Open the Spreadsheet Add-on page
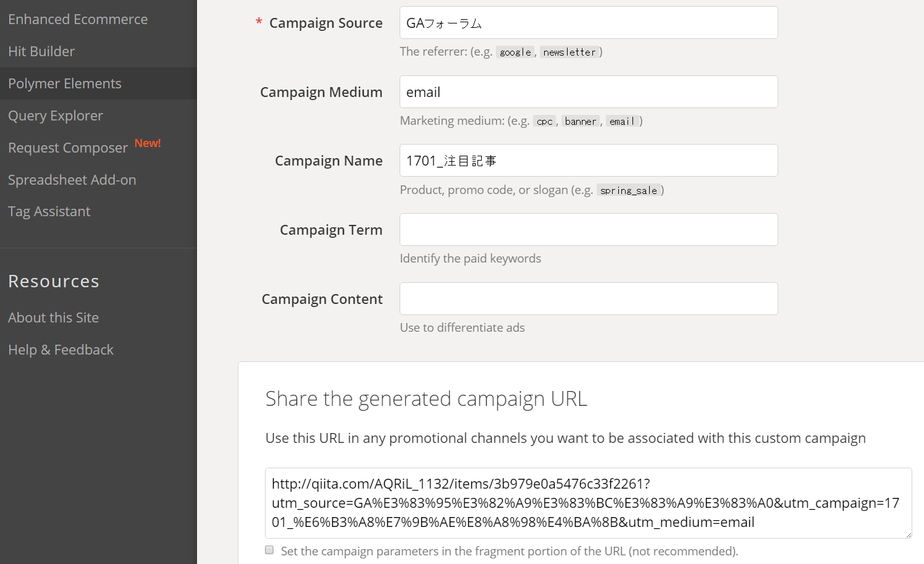Image resolution: width=924 pixels, height=564 pixels. (72, 180)
